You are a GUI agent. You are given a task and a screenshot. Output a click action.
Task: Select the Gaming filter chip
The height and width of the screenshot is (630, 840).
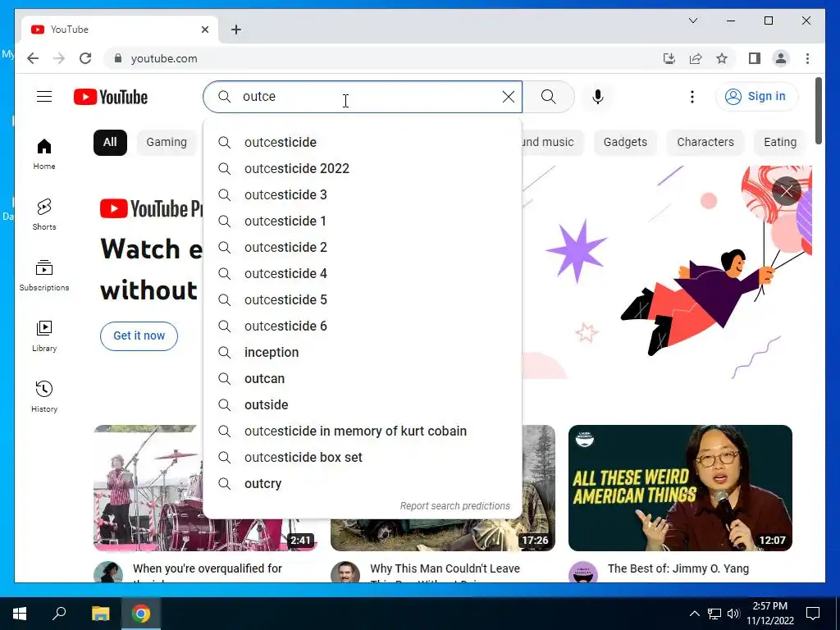[x=167, y=142]
